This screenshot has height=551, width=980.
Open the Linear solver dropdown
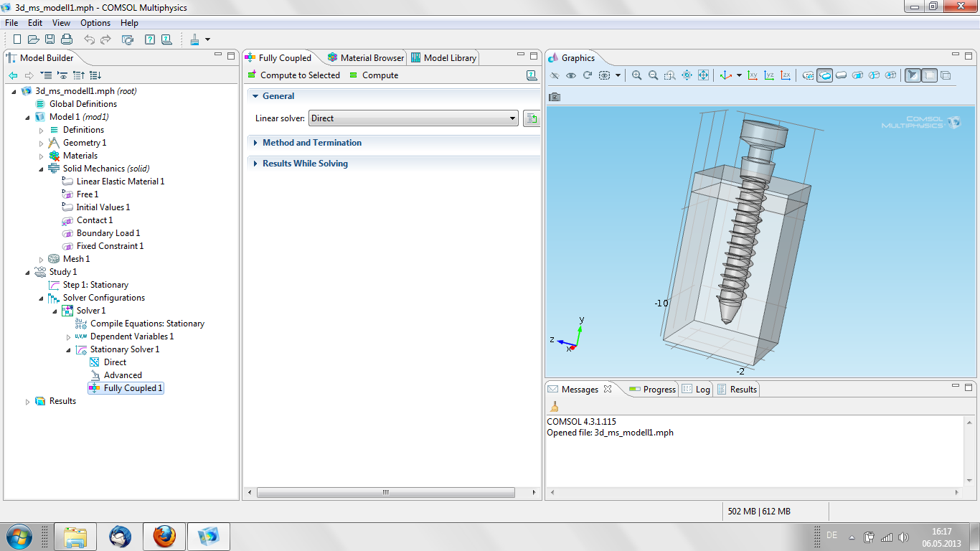[x=413, y=118]
